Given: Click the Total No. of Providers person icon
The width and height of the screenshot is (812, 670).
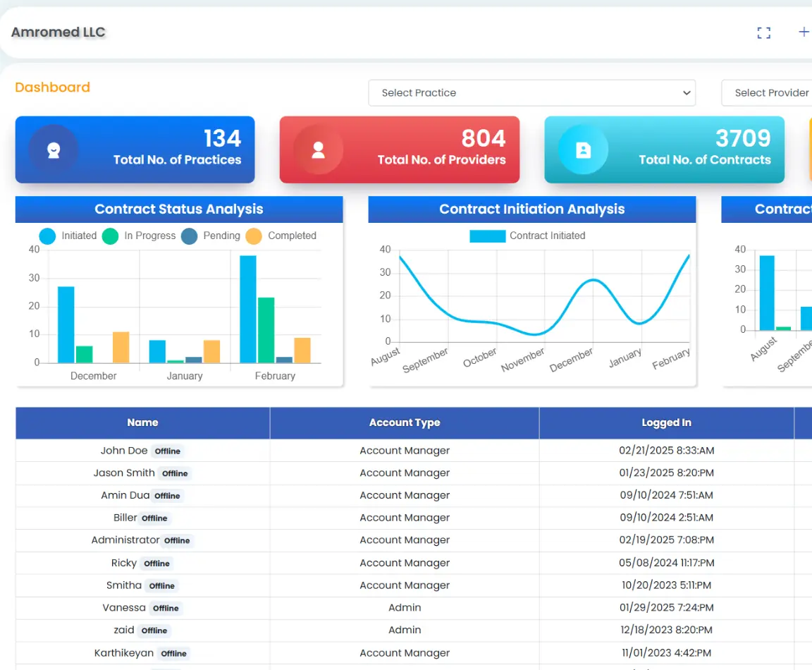Looking at the screenshot, I should click(x=318, y=150).
